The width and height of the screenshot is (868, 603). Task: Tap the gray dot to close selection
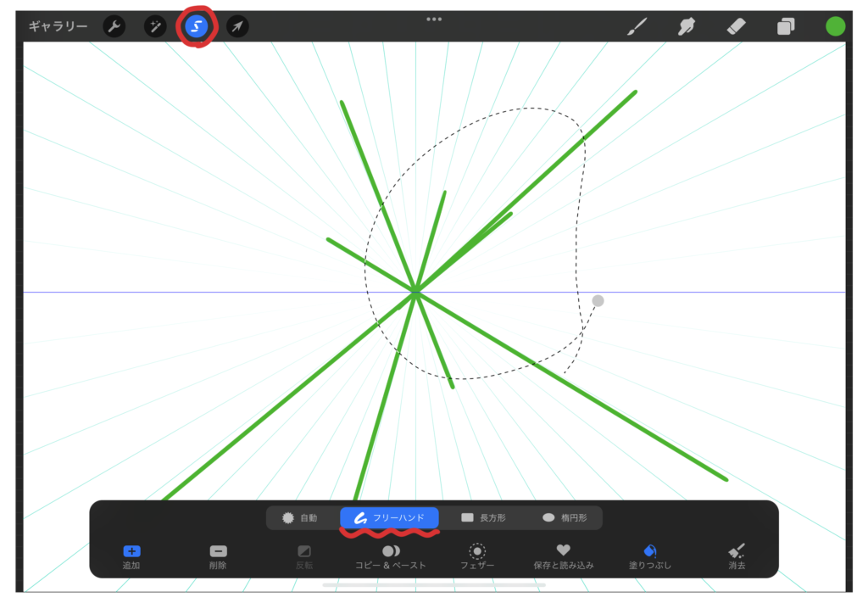[x=598, y=301]
